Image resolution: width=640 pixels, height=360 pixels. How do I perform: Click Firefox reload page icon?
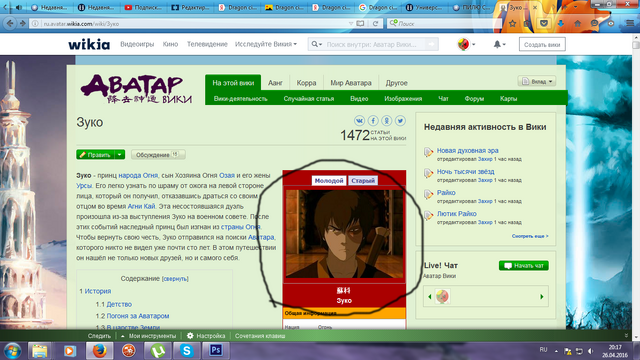pos(375,24)
